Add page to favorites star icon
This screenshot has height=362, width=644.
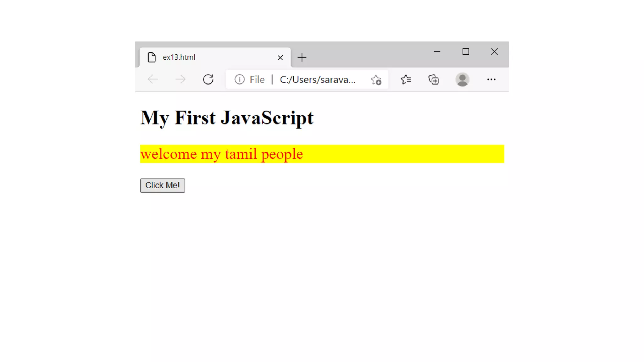tap(376, 80)
